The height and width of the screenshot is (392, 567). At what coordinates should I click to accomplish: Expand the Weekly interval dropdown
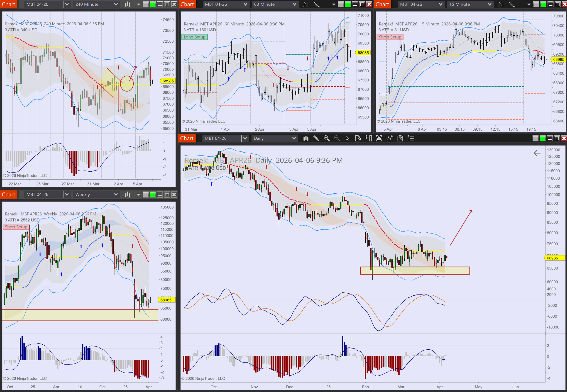116,195
